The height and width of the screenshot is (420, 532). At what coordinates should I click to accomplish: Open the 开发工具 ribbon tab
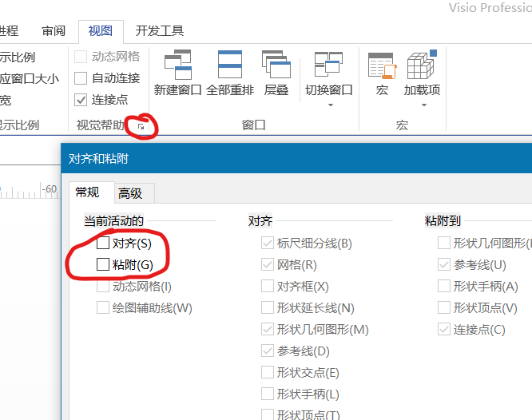[x=160, y=31]
